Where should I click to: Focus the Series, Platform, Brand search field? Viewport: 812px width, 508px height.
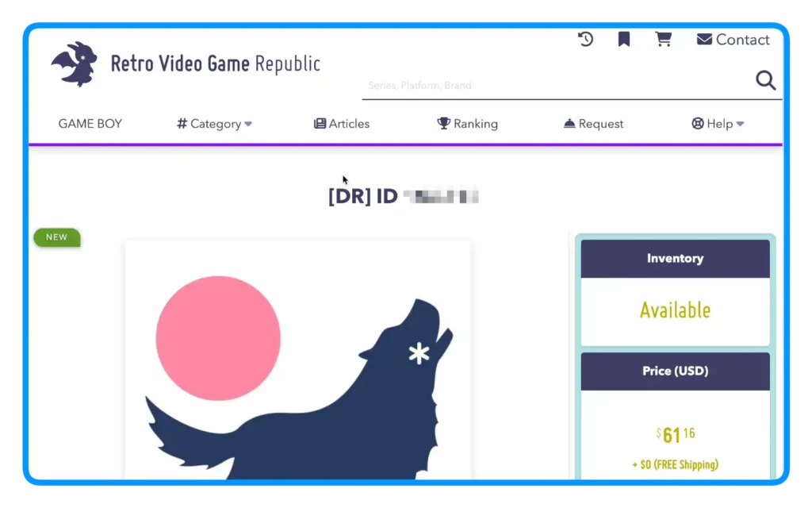coord(555,86)
